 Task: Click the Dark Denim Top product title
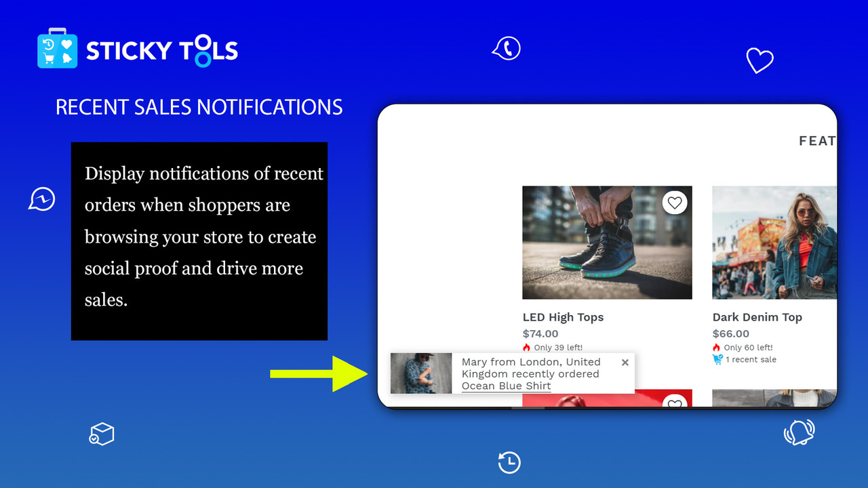pyautogui.click(x=757, y=317)
